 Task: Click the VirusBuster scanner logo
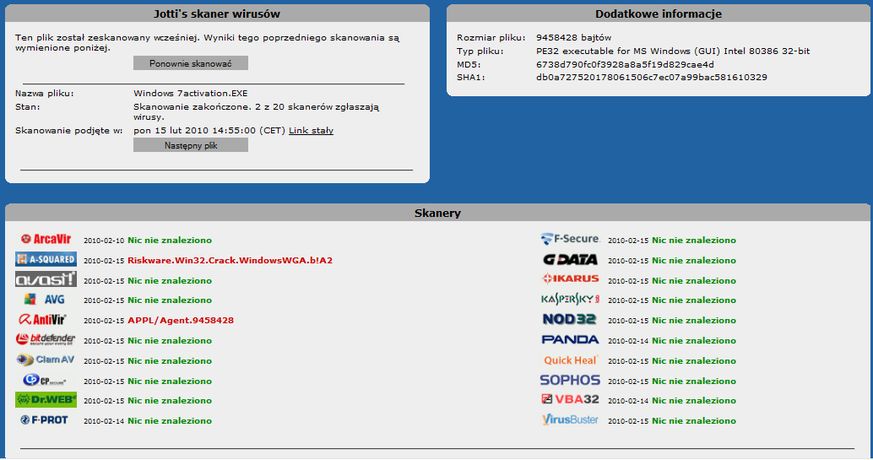570,420
